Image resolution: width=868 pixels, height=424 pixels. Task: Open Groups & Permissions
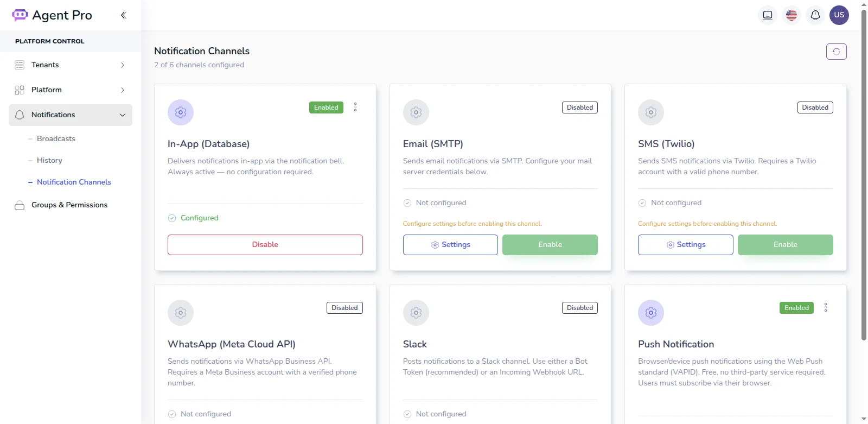tap(69, 205)
